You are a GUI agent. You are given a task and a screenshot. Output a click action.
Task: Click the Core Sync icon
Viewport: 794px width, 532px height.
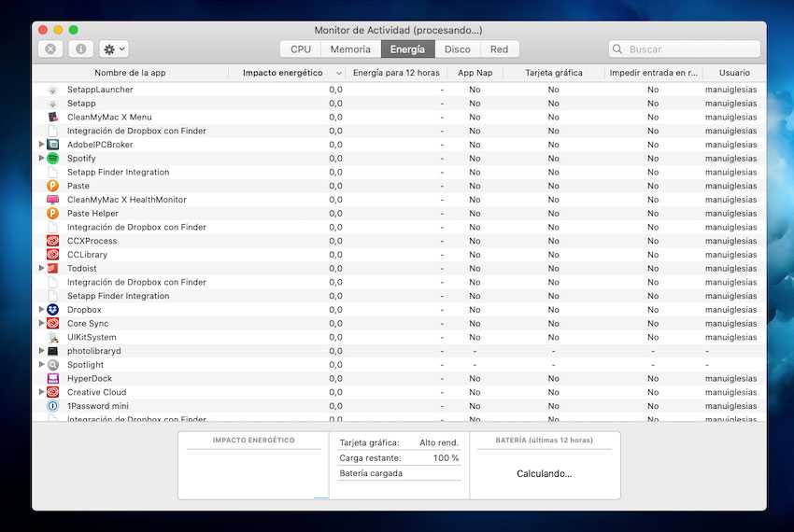pyautogui.click(x=52, y=323)
